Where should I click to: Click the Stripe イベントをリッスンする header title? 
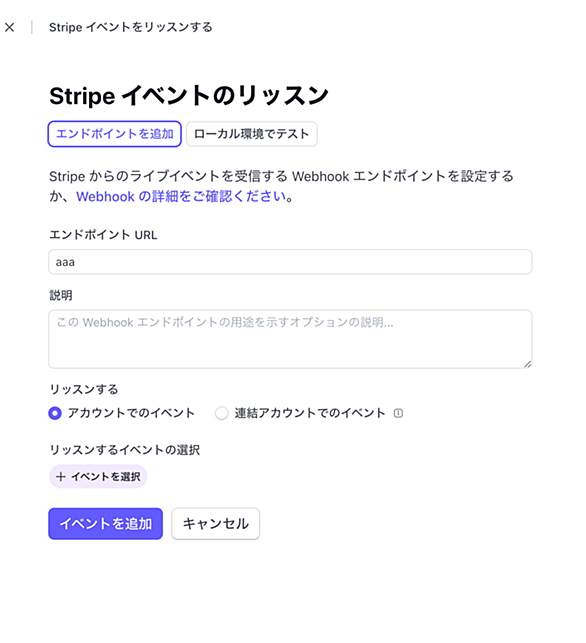click(131, 27)
